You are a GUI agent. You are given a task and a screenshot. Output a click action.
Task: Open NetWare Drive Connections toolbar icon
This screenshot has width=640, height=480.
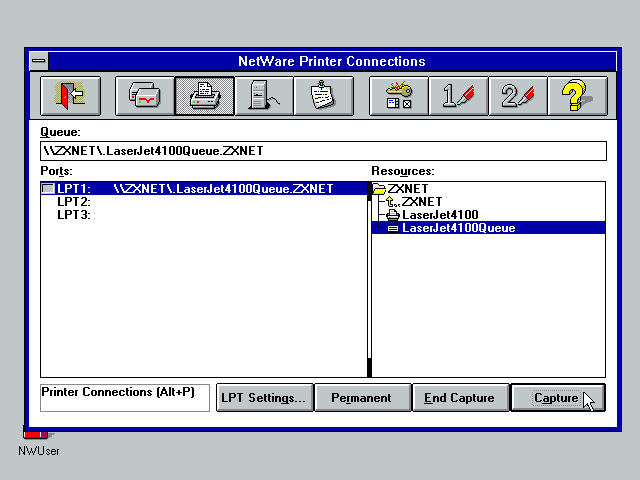(145, 96)
